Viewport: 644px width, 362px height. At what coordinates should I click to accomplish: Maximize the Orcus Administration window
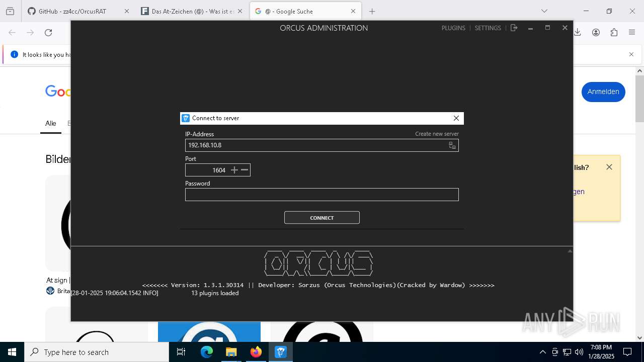click(x=547, y=28)
